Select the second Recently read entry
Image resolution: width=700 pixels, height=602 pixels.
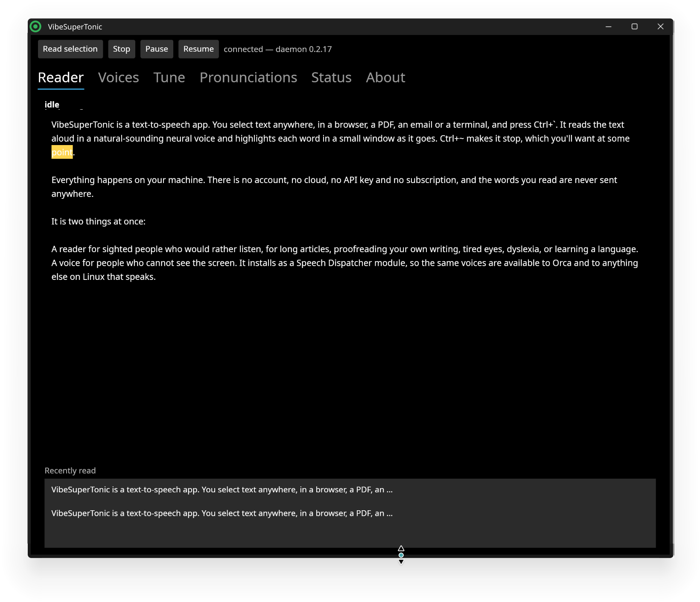click(350, 513)
